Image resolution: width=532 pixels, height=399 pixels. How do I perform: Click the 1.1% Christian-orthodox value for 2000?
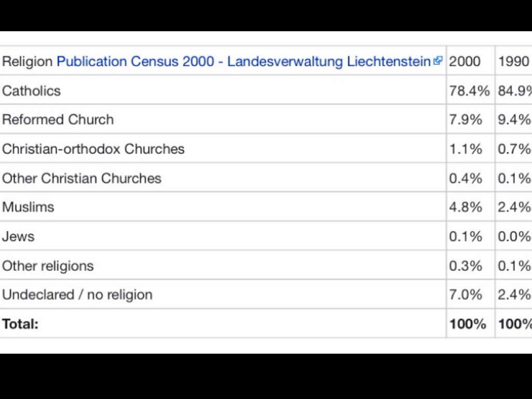[x=465, y=149]
